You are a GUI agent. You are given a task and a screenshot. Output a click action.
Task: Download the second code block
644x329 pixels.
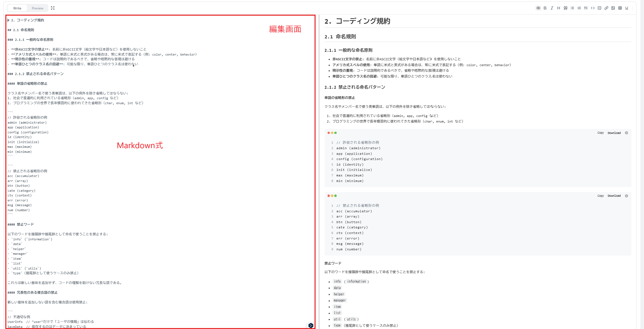click(614, 196)
